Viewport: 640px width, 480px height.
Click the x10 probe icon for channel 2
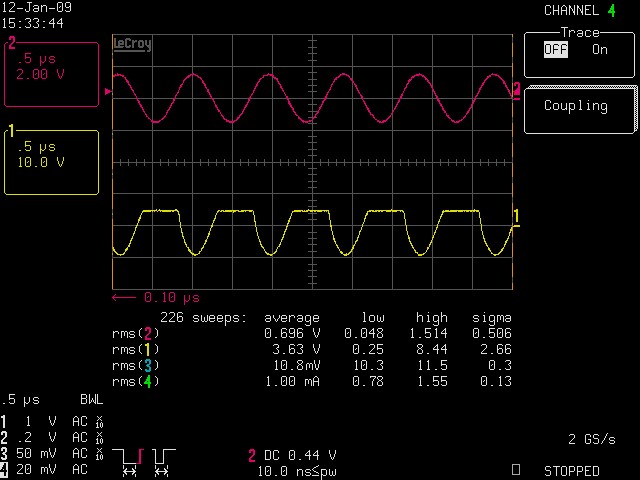point(99,438)
